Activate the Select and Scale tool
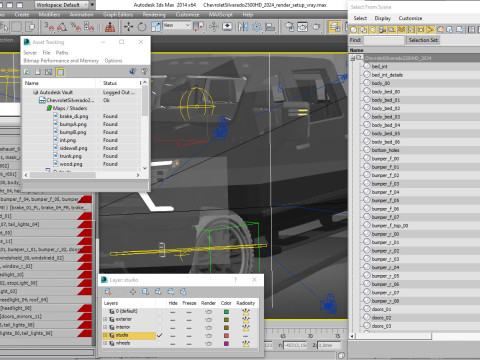The image size is (480, 360). tap(156, 27)
